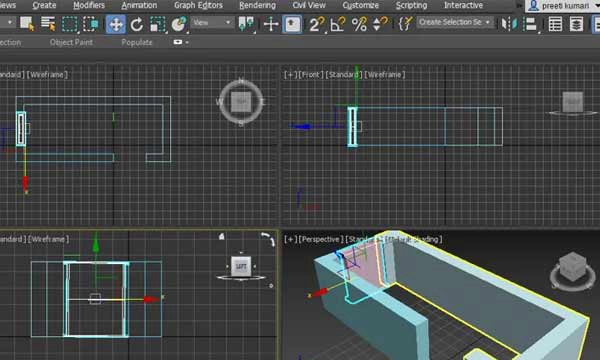Open Front viewport [+] general menu
Viewport: 600px width, 360px height.
pos(290,75)
